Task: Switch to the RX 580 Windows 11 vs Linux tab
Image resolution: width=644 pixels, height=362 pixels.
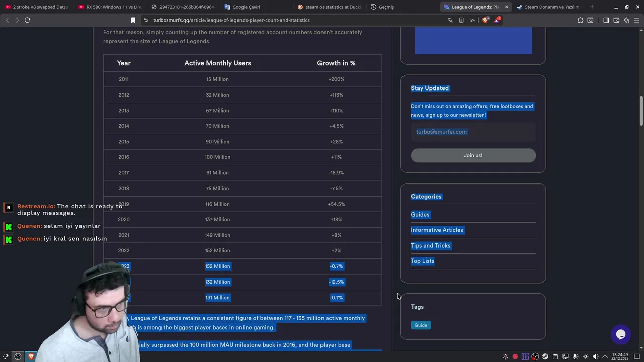Action: 110,7
